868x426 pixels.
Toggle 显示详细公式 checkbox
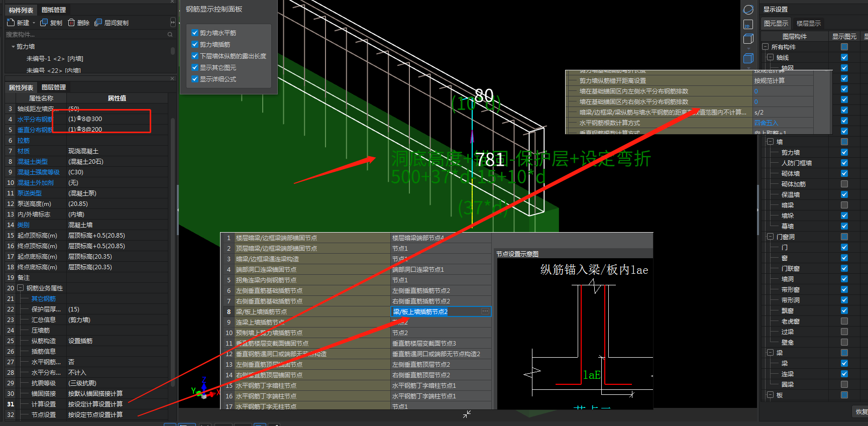coord(195,79)
